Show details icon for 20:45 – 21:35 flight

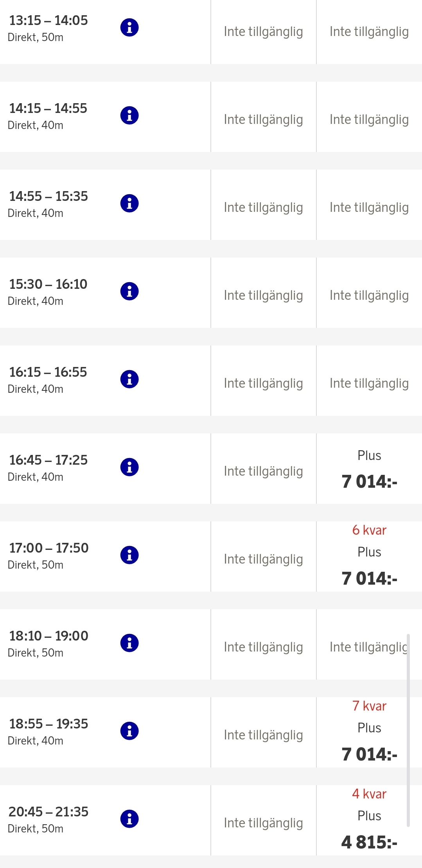pos(129,819)
